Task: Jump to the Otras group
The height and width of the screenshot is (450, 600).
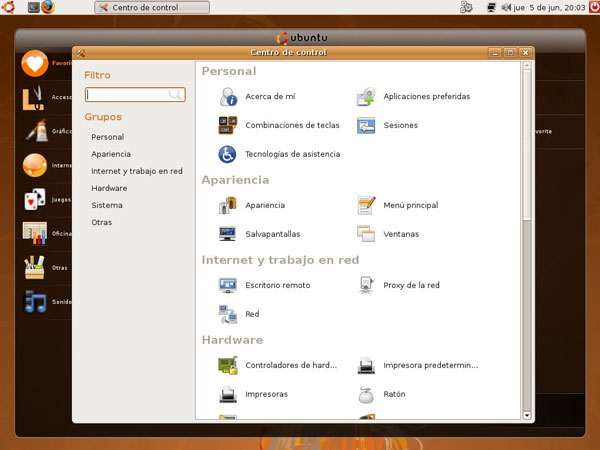Action: pyautogui.click(x=101, y=222)
